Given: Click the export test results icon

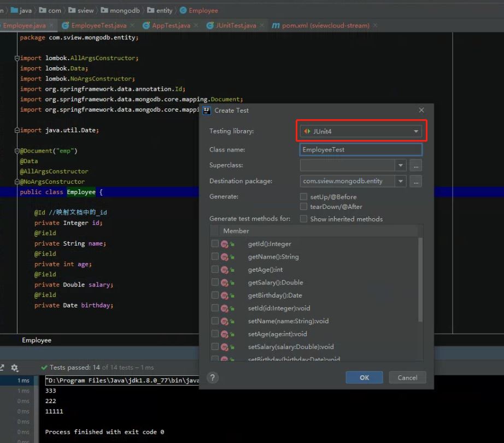Looking at the screenshot, I should tap(2, 368).
